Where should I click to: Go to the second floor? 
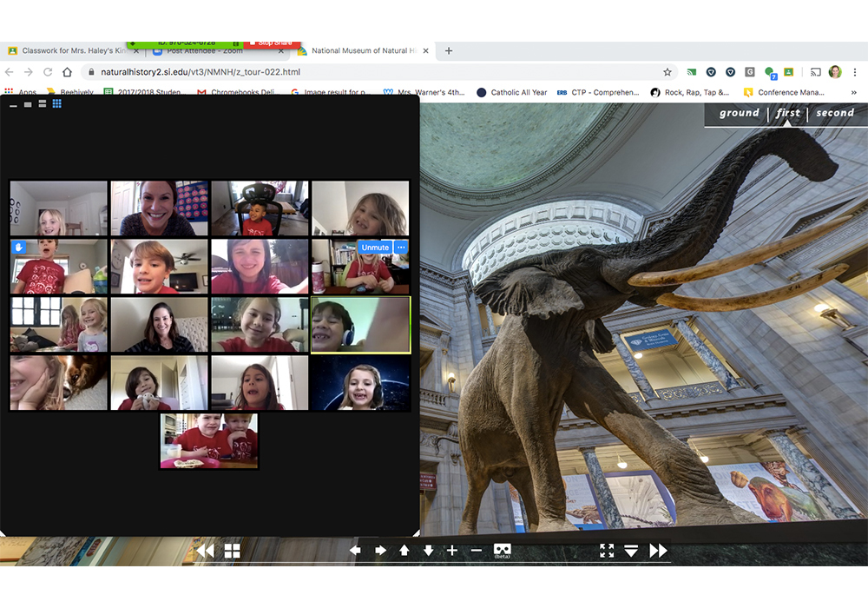point(835,113)
